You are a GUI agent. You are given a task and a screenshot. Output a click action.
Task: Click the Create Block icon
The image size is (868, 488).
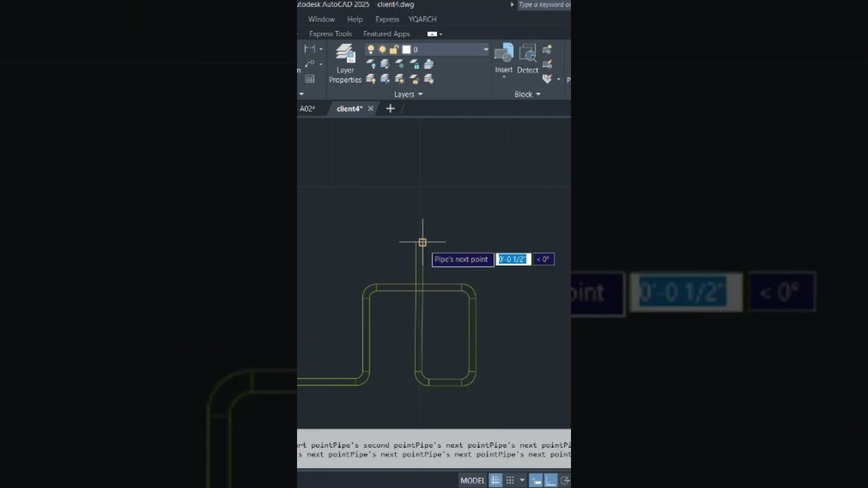tap(547, 49)
